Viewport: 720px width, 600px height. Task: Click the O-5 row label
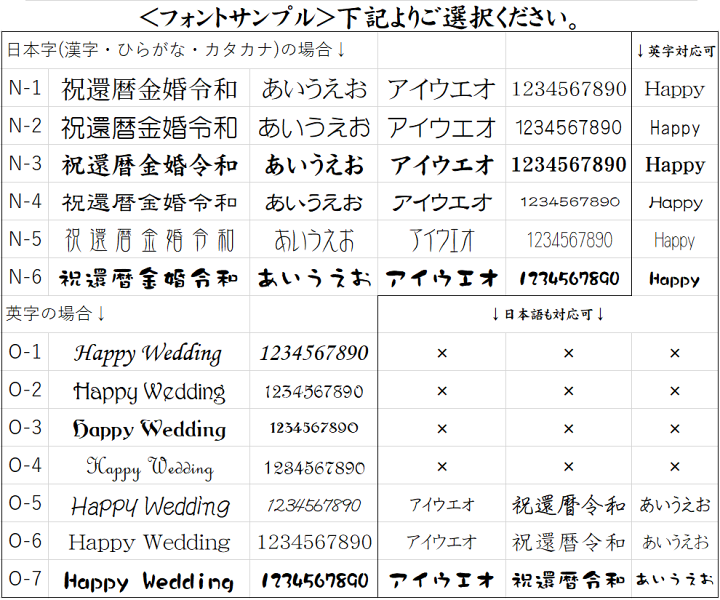(25, 503)
